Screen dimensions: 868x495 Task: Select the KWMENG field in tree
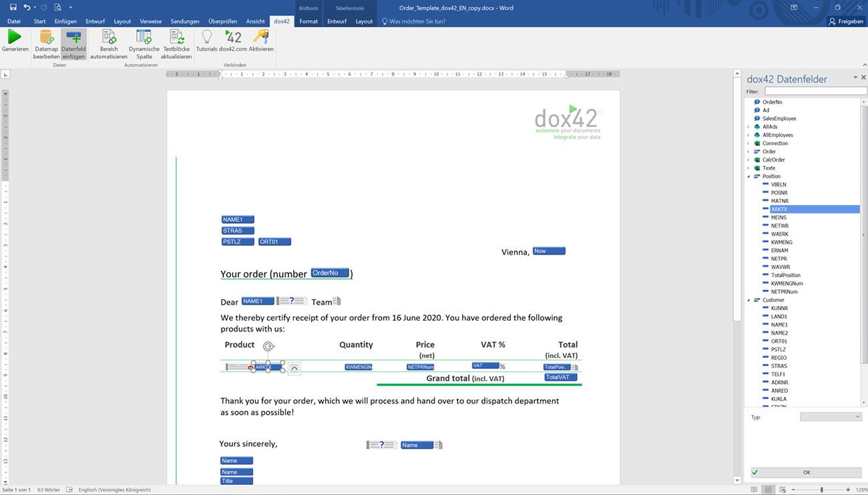(781, 242)
